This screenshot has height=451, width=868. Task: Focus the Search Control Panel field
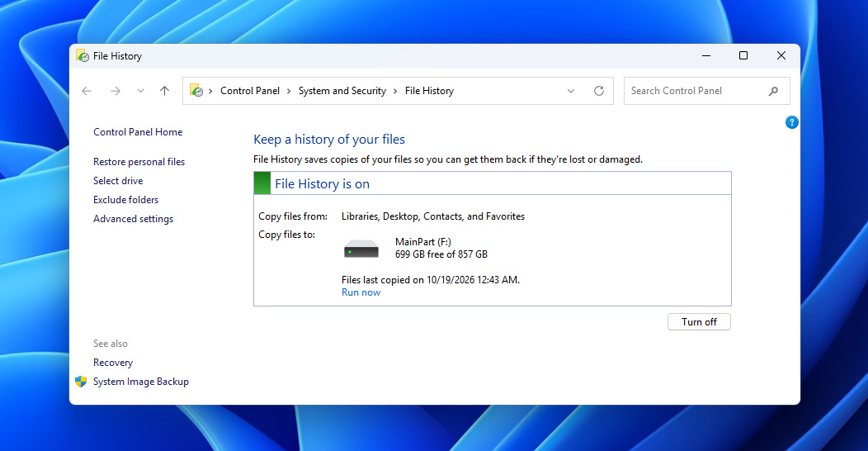(x=706, y=91)
